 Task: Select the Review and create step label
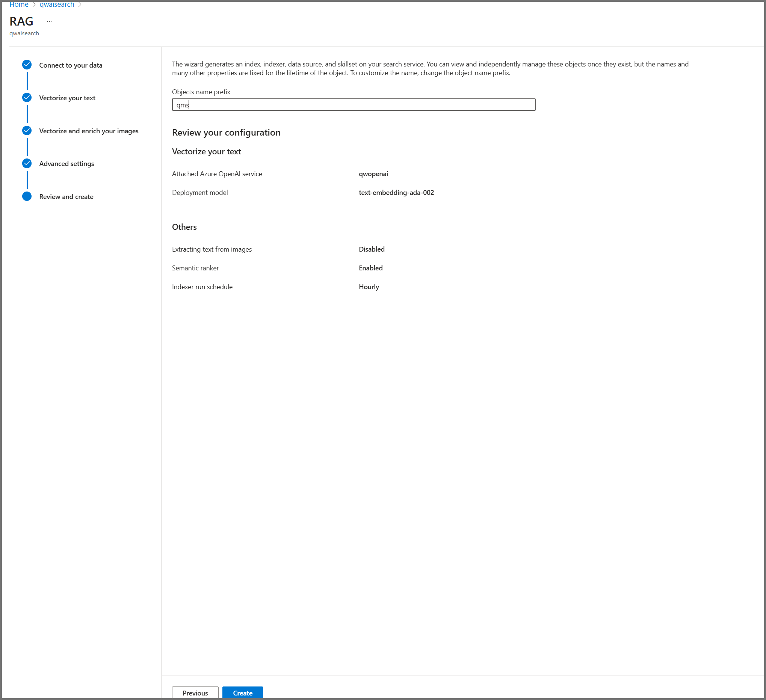(66, 197)
